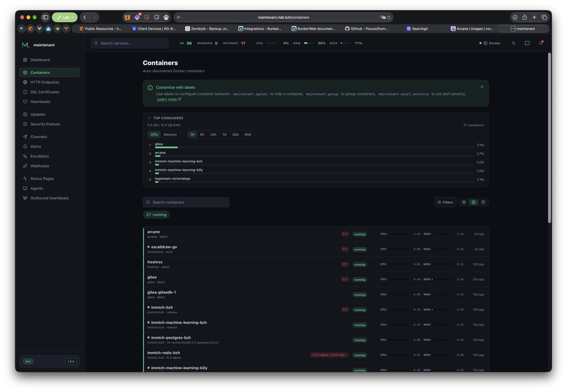567x392 pixels.
Task: Switch top consumers to Memory
Action: pyautogui.click(x=170, y=135)
